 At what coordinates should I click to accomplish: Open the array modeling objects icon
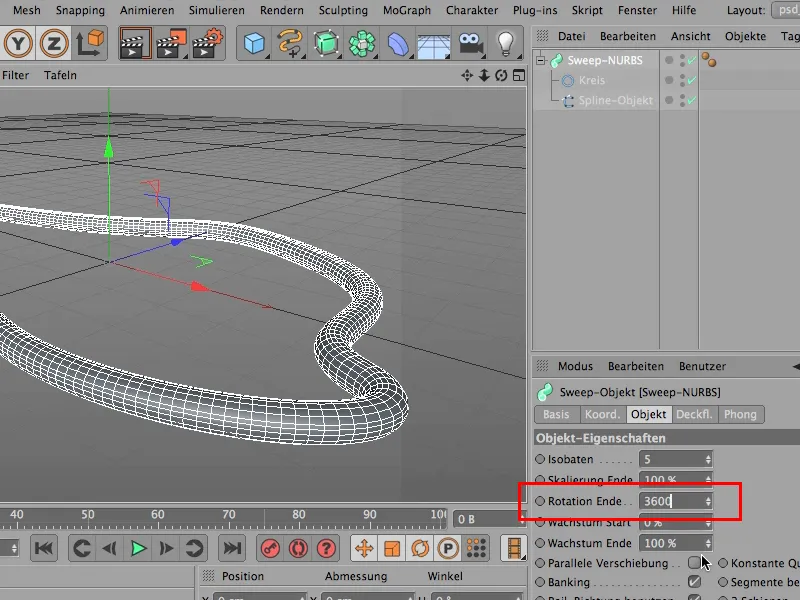[362, 43]
